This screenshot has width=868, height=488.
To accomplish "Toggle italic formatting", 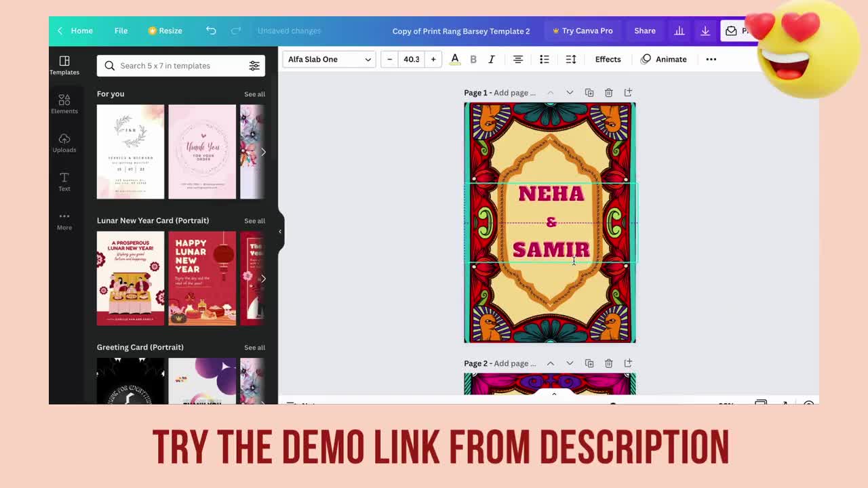I will (492, 59).
